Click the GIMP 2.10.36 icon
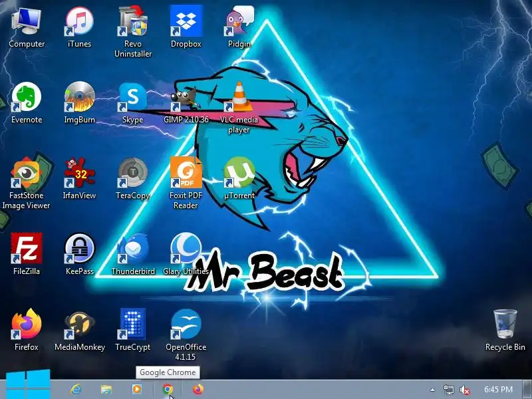Image resolution: width=532 pixels, height=399 pixels. point(186,98)
